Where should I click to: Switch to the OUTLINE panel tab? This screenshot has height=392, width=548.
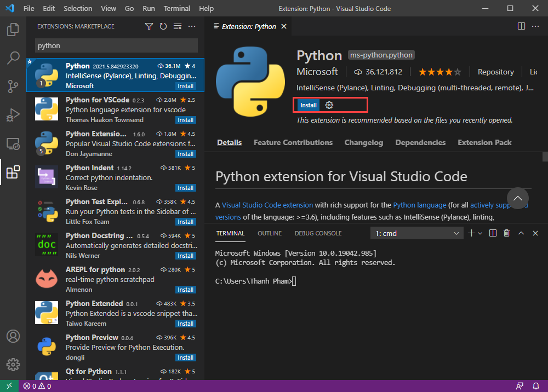(270, 233)
